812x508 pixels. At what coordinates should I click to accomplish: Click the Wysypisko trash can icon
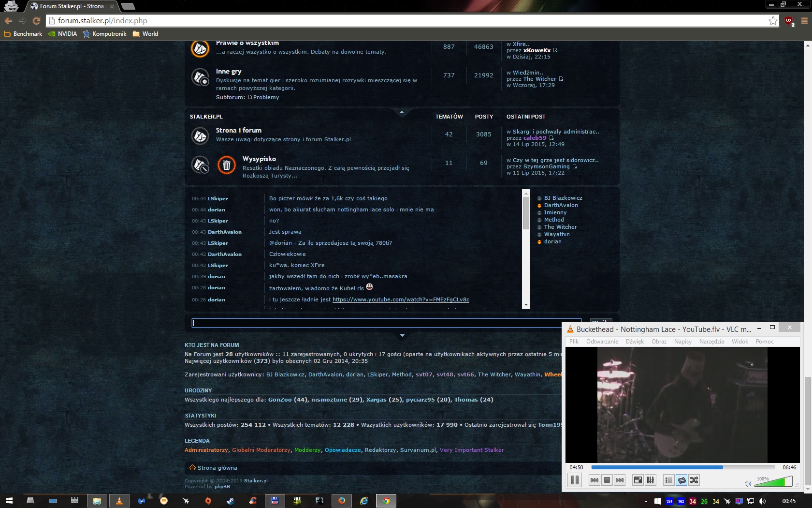[x=226, y=165]
